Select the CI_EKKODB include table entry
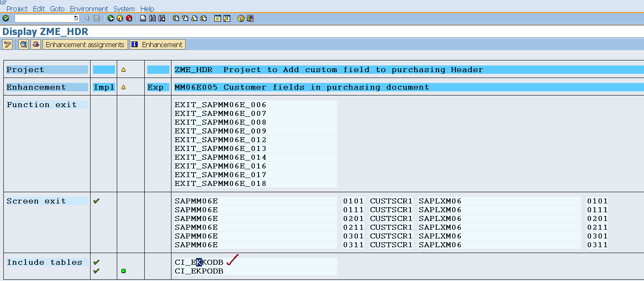 click(199, 262)
